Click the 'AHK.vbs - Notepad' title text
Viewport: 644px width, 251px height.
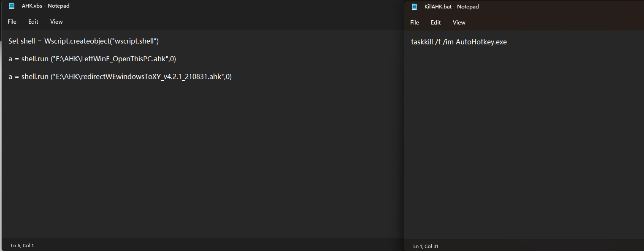pos(46,6)
